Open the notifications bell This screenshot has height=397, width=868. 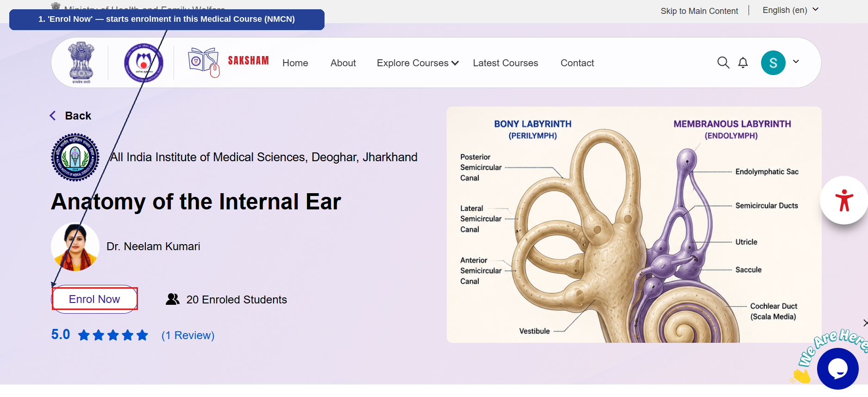[x=743, y=63]
